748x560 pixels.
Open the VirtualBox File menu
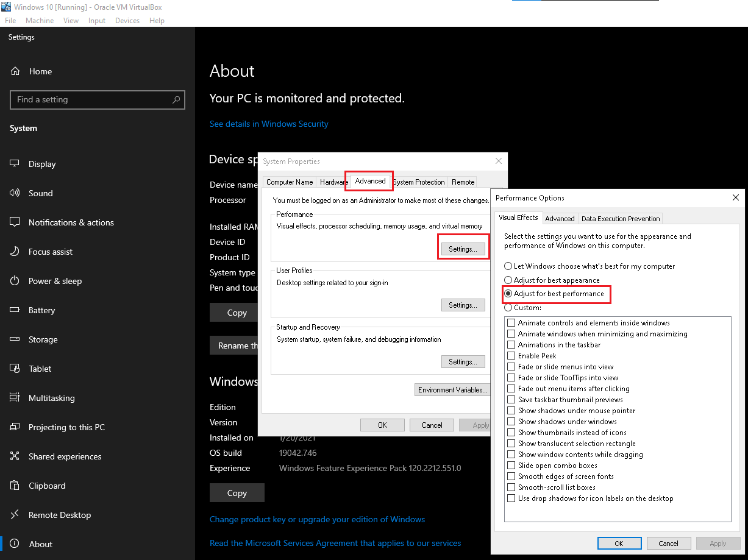coord(10,21)
